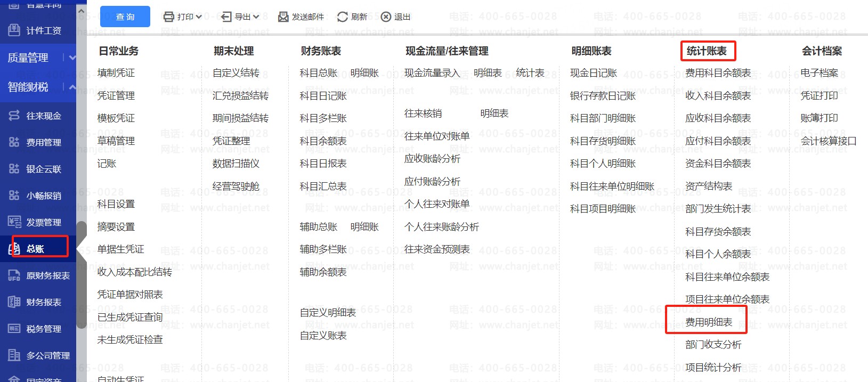868x382 pixels.
Task: Open 自定义明细表
Action: (328, 313)
